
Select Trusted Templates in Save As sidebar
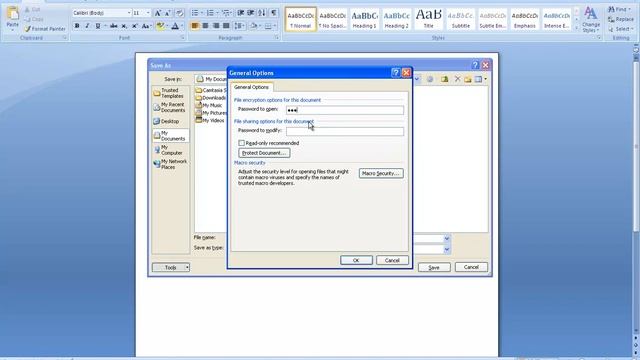click(170, 93)
